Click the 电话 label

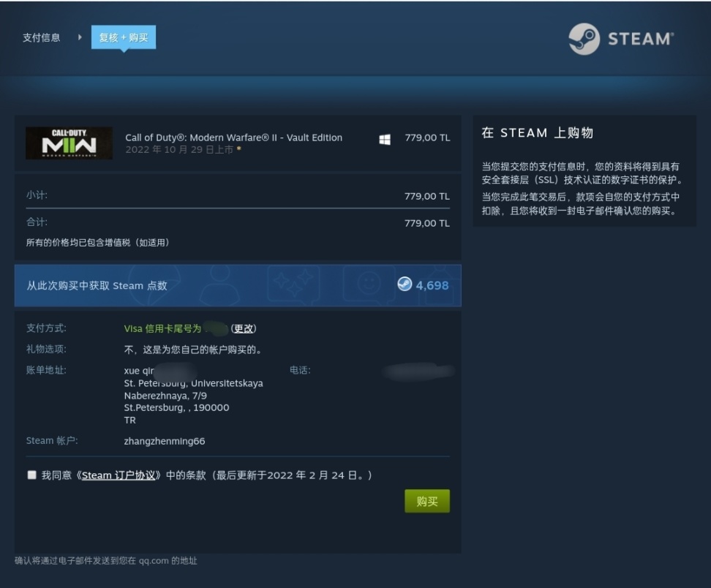[300, 370]
